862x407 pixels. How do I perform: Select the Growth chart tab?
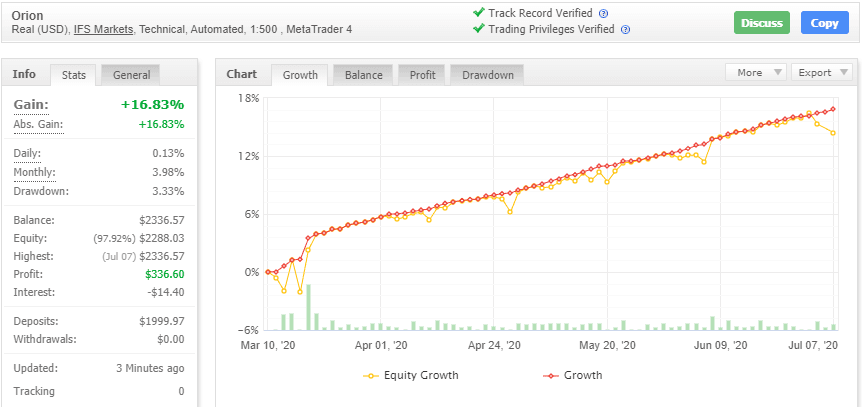[300, 75]
